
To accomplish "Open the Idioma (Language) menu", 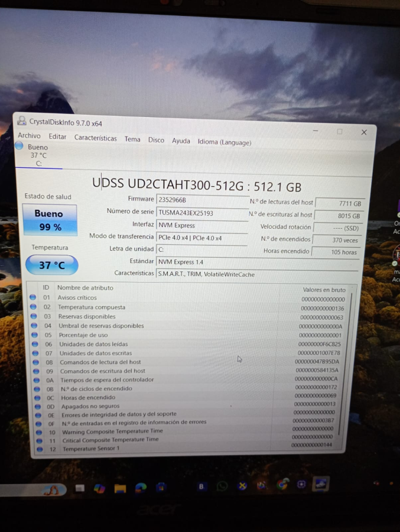I will pos(225,142).
